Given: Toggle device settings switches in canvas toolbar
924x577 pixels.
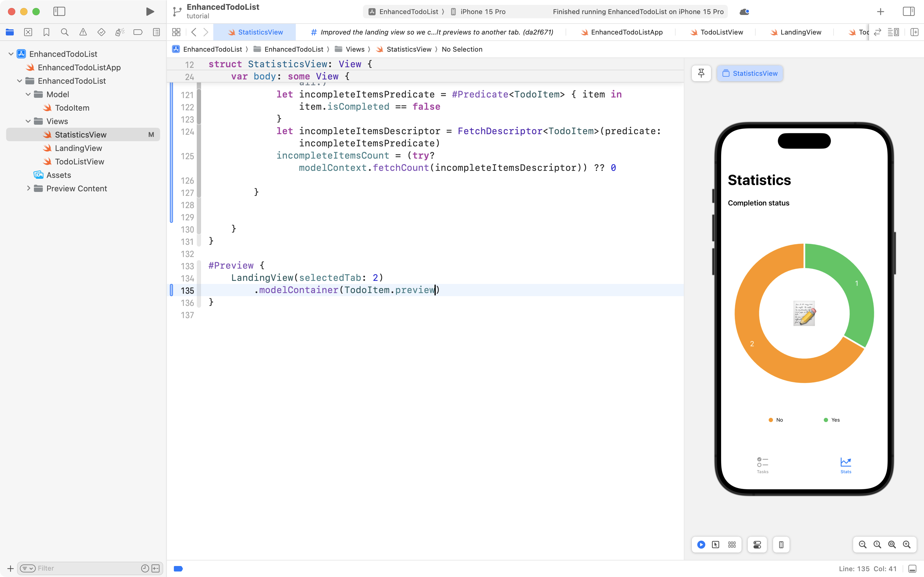Looking at the screenshot, I should tap(757, 545).
